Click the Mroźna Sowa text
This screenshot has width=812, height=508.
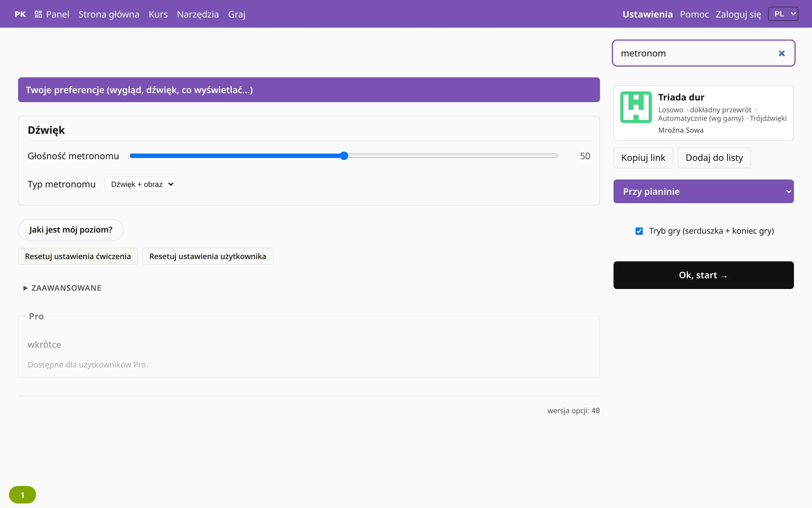pos(680,130)
